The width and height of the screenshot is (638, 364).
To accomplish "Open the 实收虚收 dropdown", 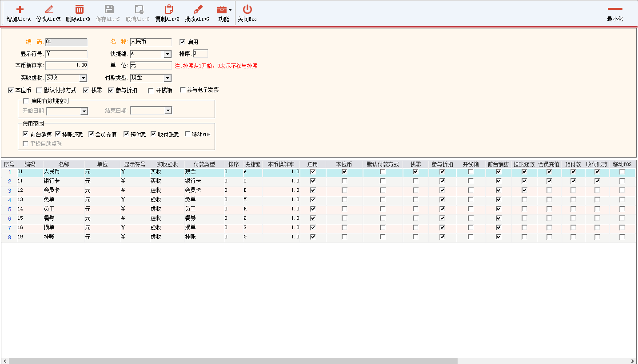I will [x=83, y=78].
